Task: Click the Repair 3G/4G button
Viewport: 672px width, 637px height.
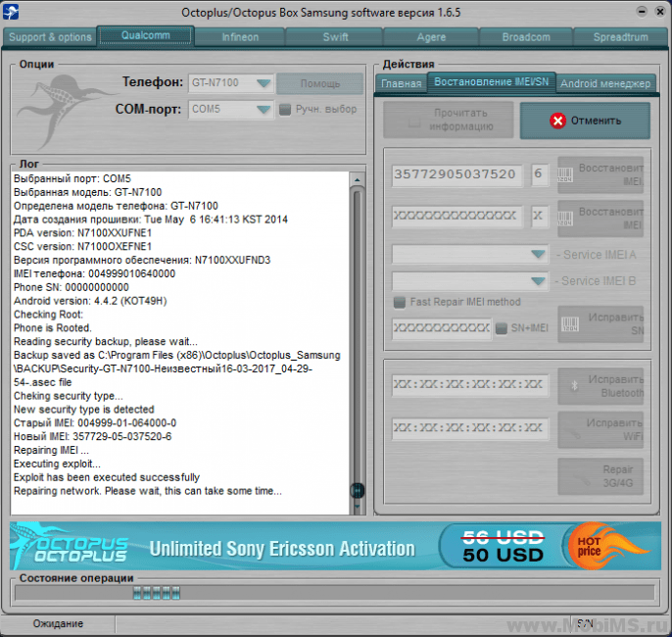Action: pyautogui.click(x=600, y=476)
